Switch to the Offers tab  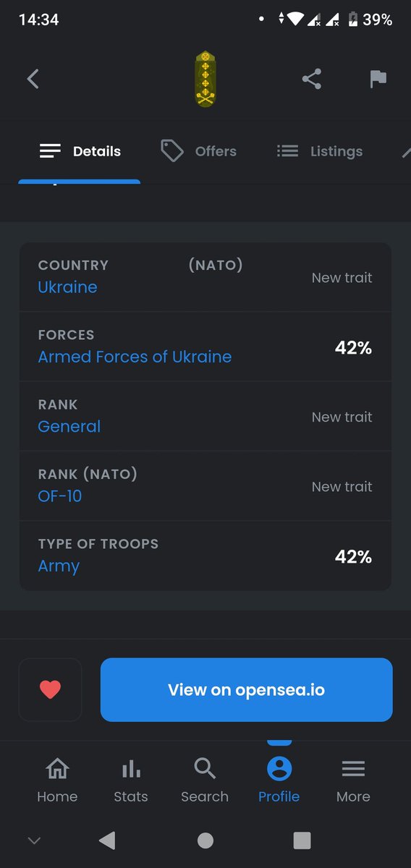pos(199,151)
